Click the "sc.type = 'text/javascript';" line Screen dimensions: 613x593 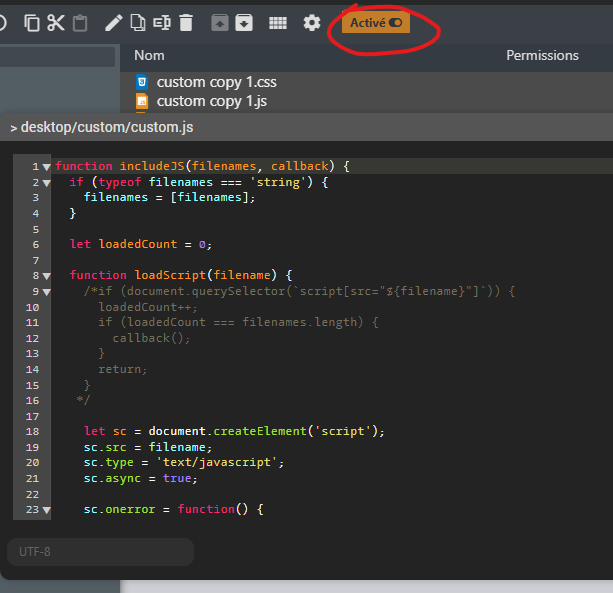pyautogui.click(x=184, y=462)
